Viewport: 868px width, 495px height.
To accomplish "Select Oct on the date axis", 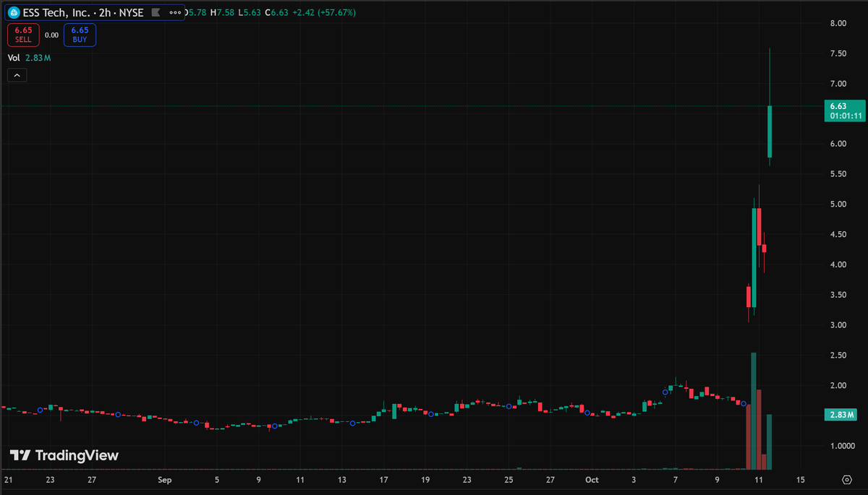I will (592, 479).
